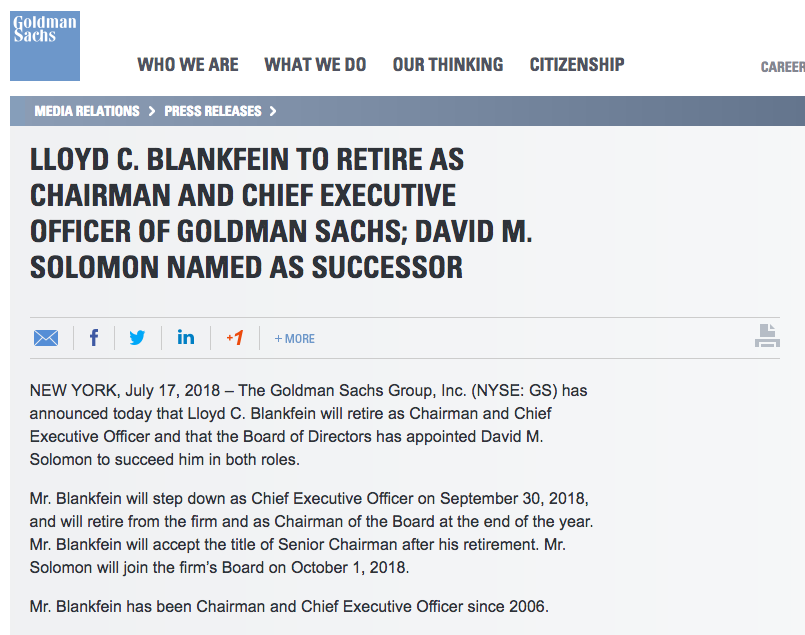Image resolution: width=805 pixels, height=635 pixels.
Task: Share article via email envelope icon
Action: coord(46,338)
